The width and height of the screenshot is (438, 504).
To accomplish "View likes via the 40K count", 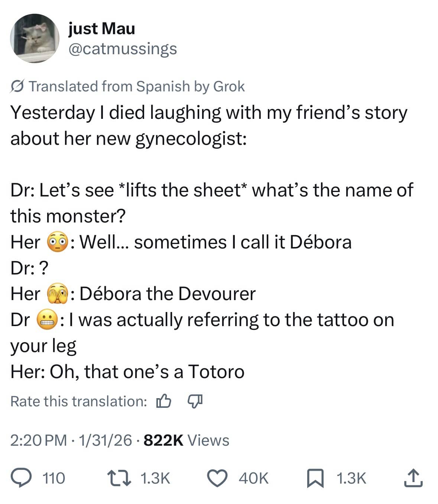I will 254,478.
